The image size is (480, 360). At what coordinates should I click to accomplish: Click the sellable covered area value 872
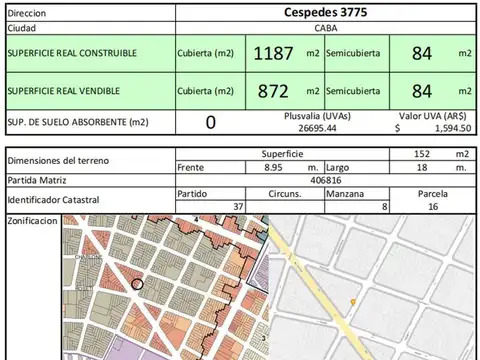coord(273,91)
